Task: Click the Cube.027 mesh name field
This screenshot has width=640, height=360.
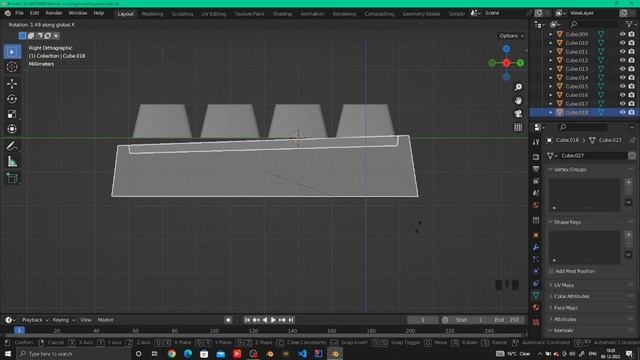Action: click(x=593, y=156)
